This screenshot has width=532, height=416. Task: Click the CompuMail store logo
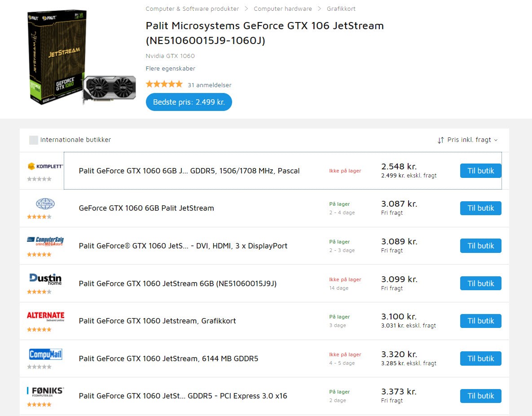45,354
